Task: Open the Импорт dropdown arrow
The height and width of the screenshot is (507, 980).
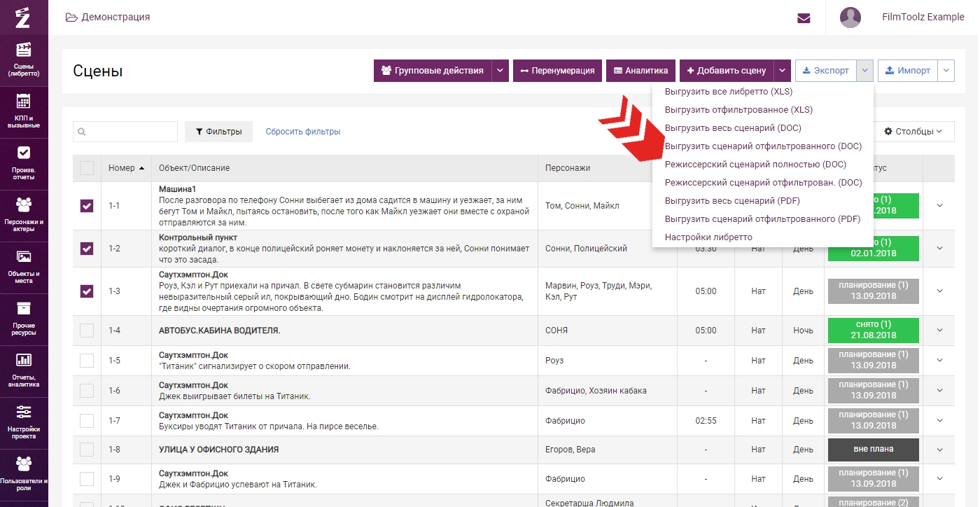Action: tap(946, 71)
